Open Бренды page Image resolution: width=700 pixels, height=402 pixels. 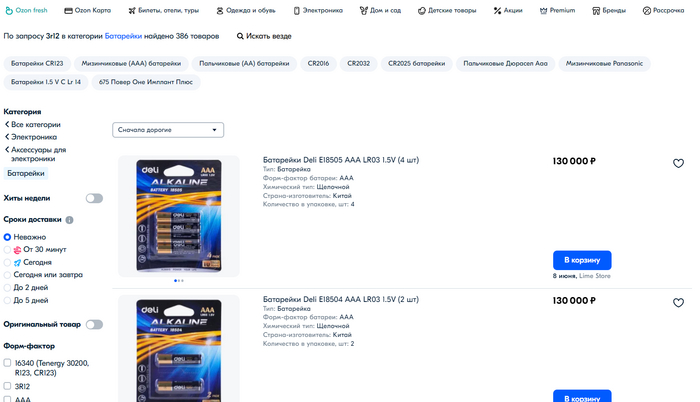tap(609, 10)
